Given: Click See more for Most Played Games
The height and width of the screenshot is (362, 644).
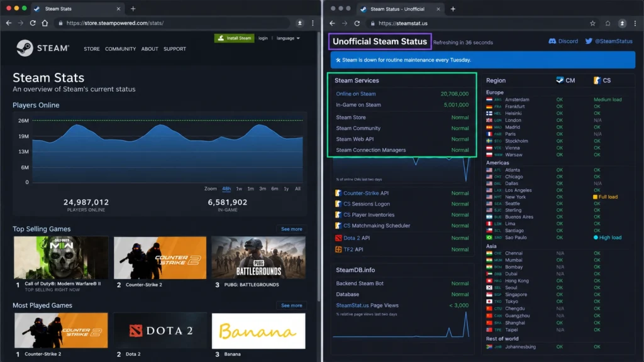Looking at the screenshot, I should pos(292,305).
